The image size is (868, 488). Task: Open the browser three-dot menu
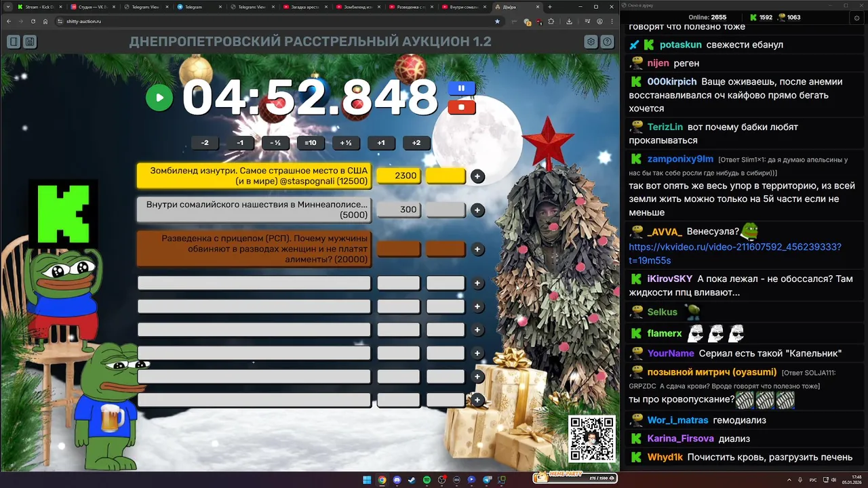pos(612,21)
